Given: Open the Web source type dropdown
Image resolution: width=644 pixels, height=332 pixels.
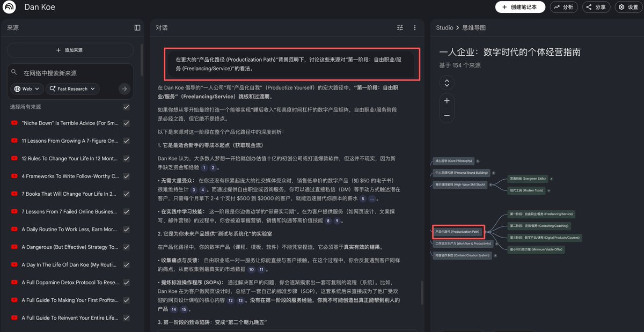Looking at the screenshot, I should point(27,88).
